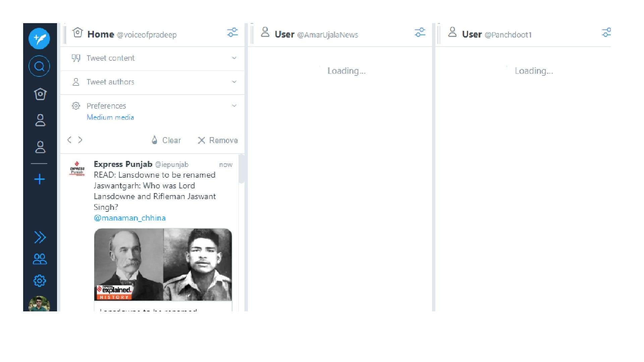644x362 pixels.
Task: Open the settings gear in sidebar
Action: pyautogui.click(x=40, y=281)
